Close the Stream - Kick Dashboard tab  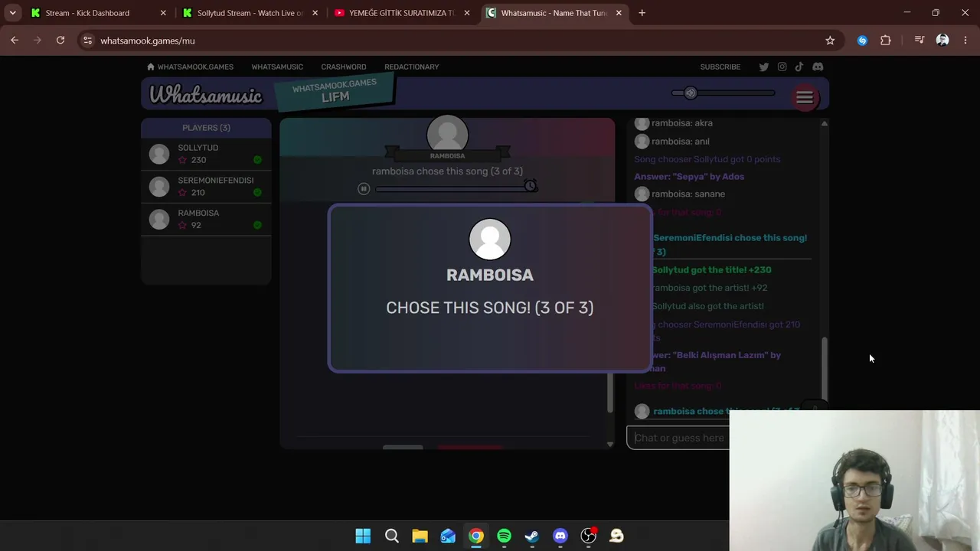click(x=163, y=13)
